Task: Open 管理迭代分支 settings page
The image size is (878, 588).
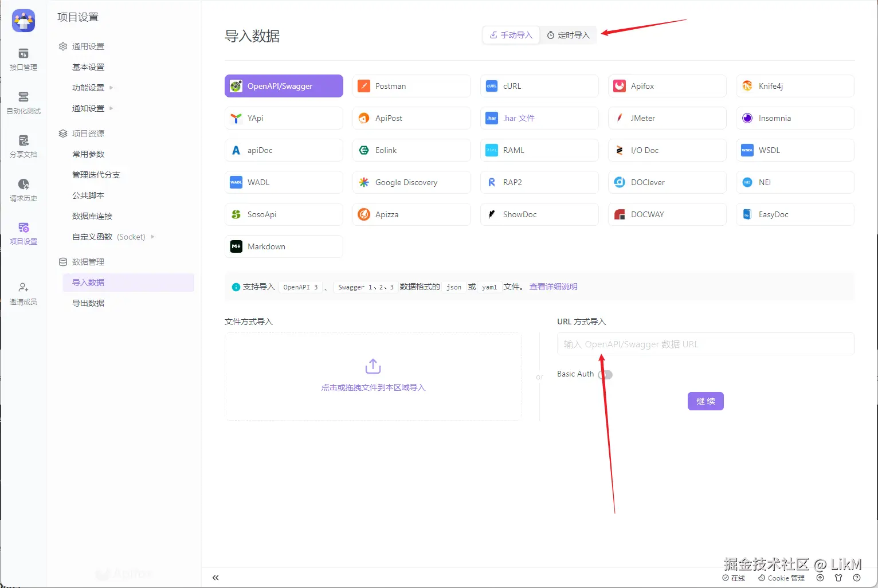Action: point(96,175)
